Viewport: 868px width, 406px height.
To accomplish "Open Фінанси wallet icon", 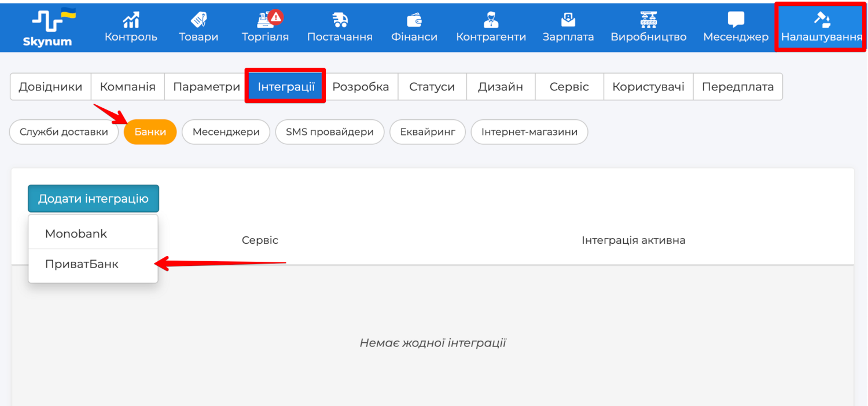I will [414, 20].
